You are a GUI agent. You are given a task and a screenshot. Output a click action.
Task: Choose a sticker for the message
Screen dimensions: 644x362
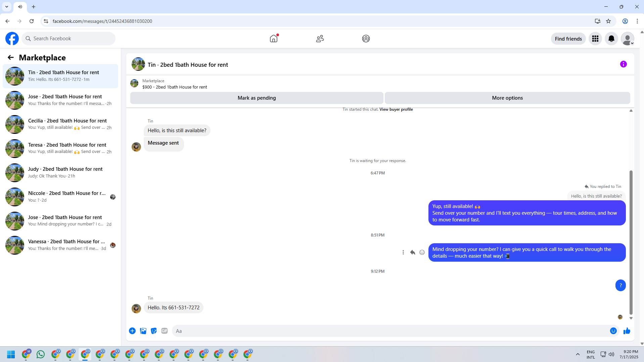tap(154, 331)
